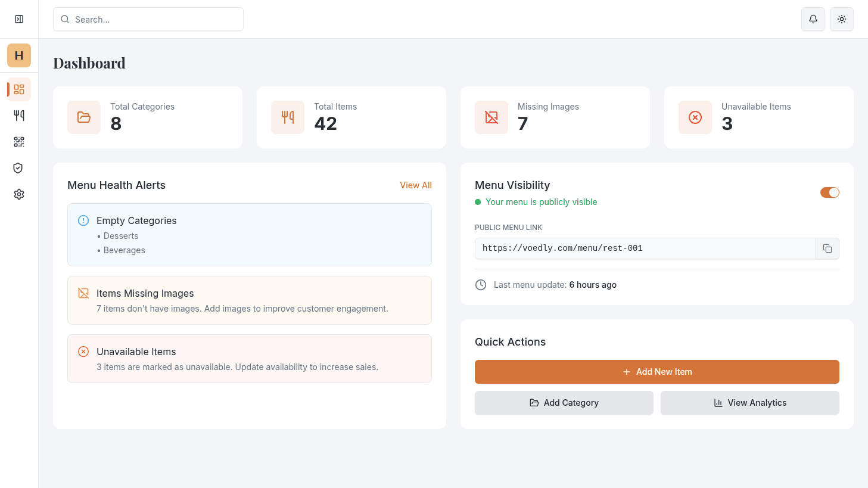Click inside the Search field
Screen dimensions: 868x488
148,19
